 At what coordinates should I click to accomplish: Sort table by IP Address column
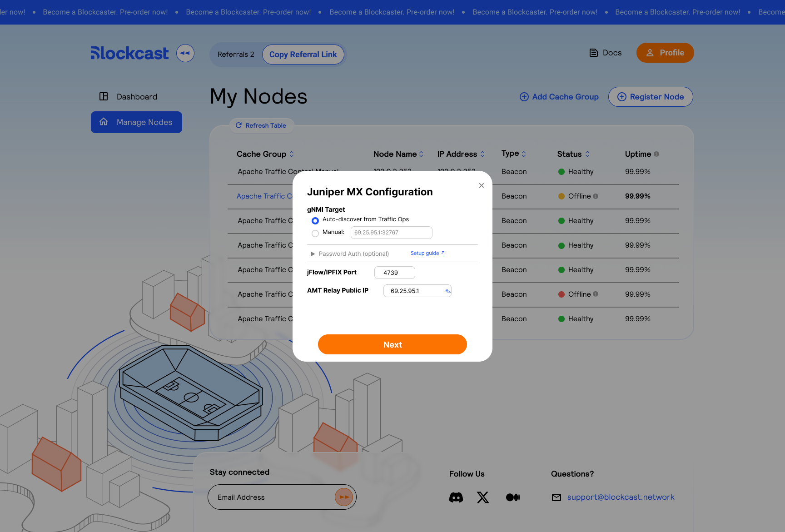coord(482,154)
